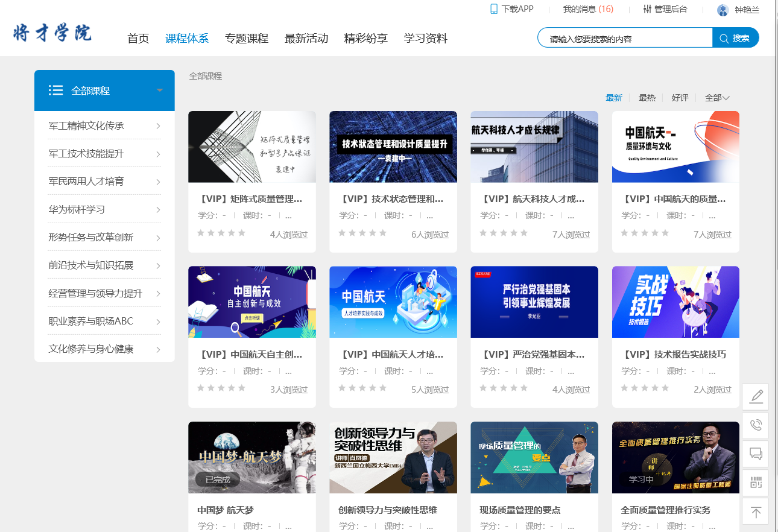Click the phone icon beside 下载APP

click(x=494, y=9)
